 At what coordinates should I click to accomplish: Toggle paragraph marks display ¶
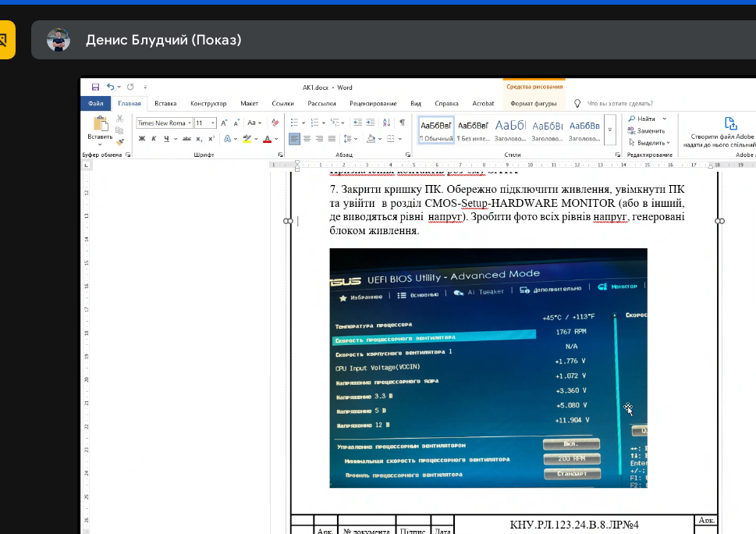(402, 123)
